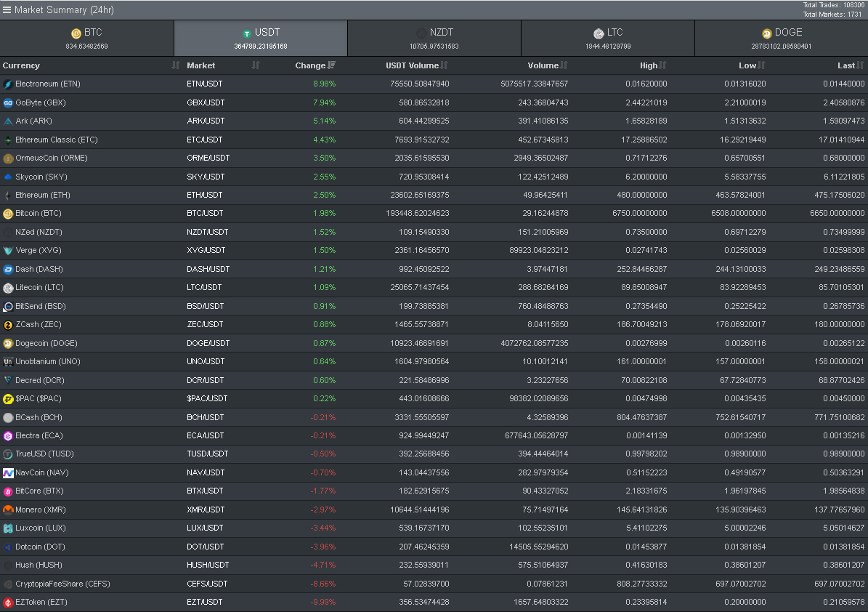868x612 pixels.
Task: Click the GoByte (GBX) coin icon
Action: point(8,102)
